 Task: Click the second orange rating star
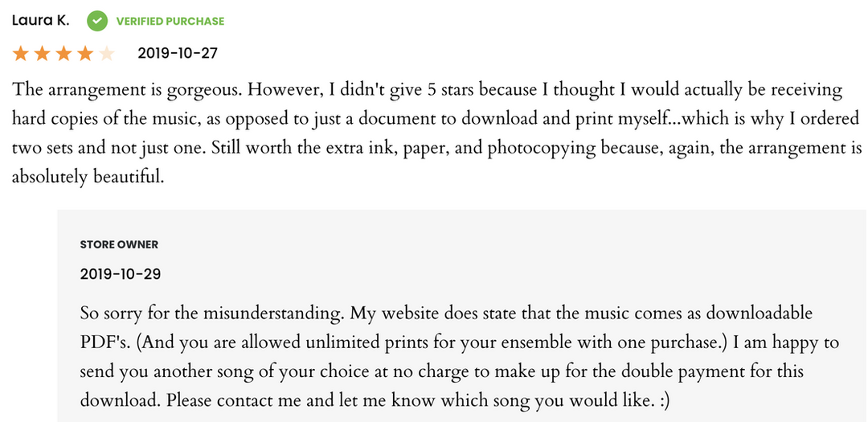point(43,54)
